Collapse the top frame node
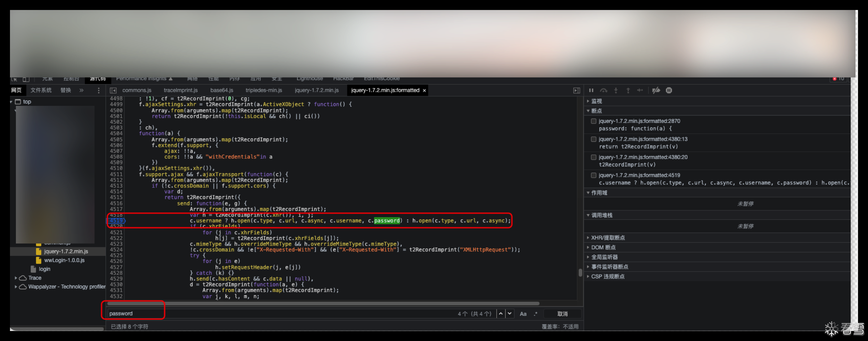This screenshot has width=868, height=341. (x=12, y=102)
